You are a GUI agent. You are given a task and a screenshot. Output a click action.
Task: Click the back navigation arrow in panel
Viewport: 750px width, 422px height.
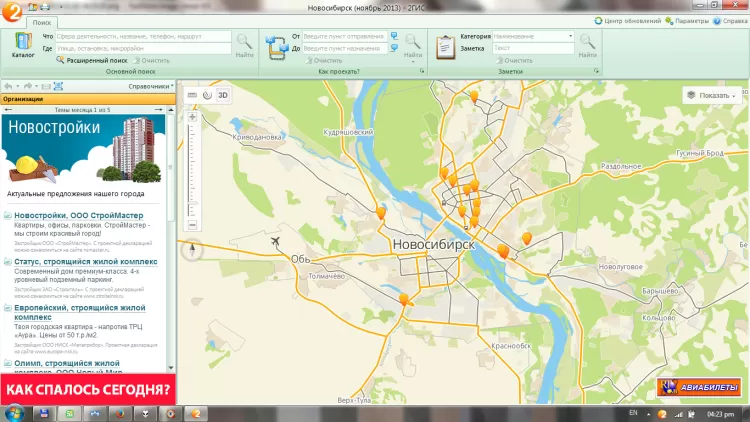tap(8, 86)
